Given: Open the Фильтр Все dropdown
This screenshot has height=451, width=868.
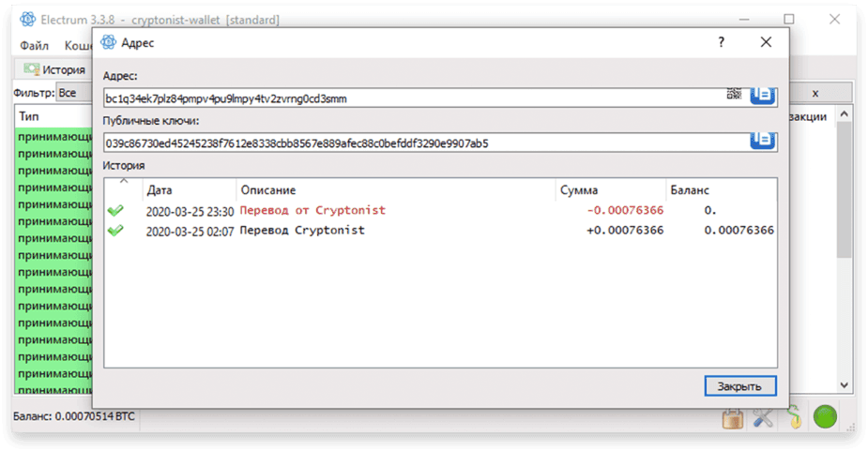Looking at the screenshot, I should [74, 93].
